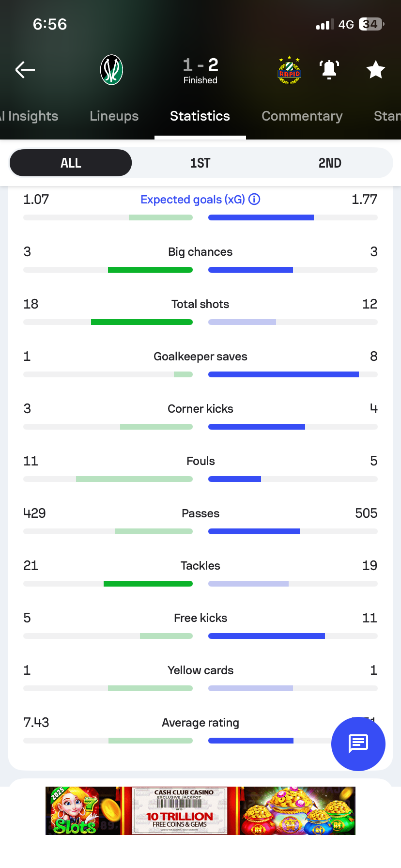Tap the Goalkeeper saves blue bar
The height and width of the screenshot is (868, 401).
tap(283, 374)
